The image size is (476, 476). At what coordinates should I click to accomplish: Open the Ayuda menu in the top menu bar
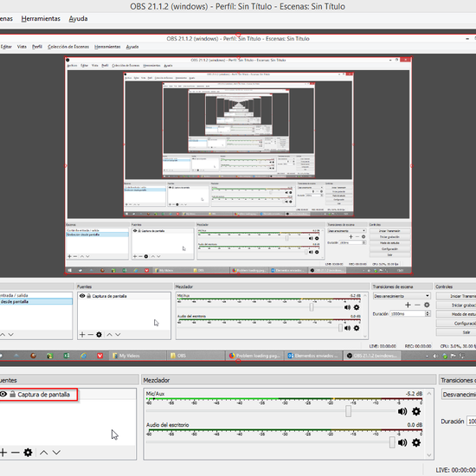[x=78, y=19]
